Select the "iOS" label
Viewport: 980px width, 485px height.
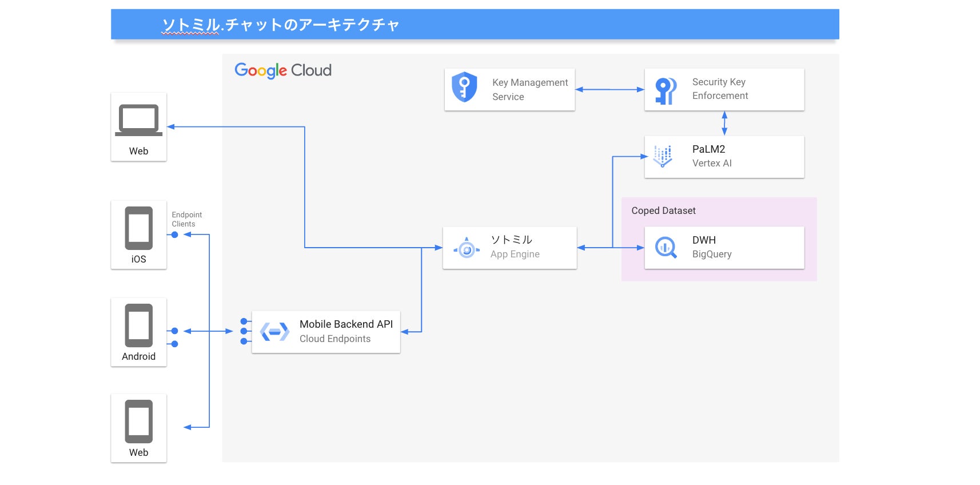(x=138, y=259)
